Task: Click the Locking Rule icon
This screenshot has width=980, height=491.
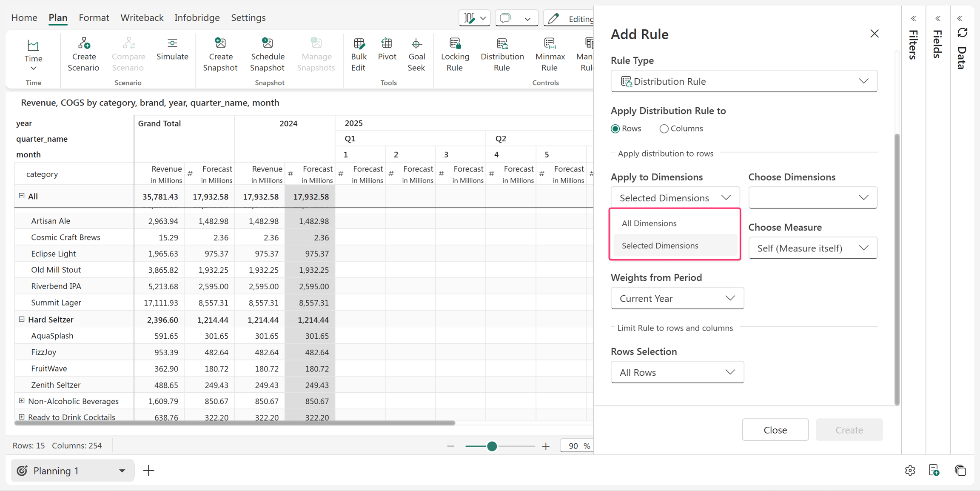Action: tap(455, 43)
